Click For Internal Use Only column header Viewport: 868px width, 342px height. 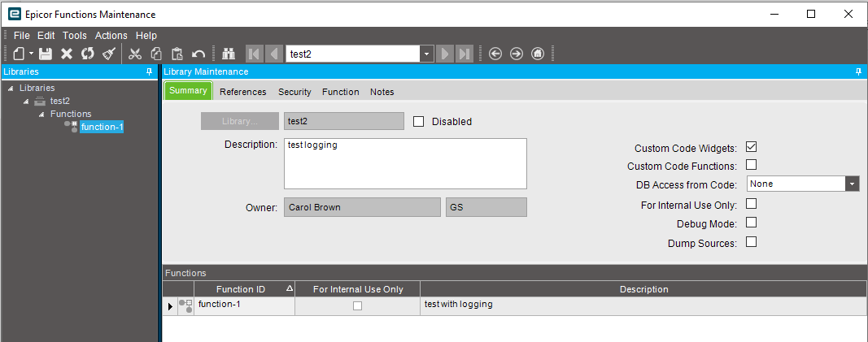[x=358, y=289]
